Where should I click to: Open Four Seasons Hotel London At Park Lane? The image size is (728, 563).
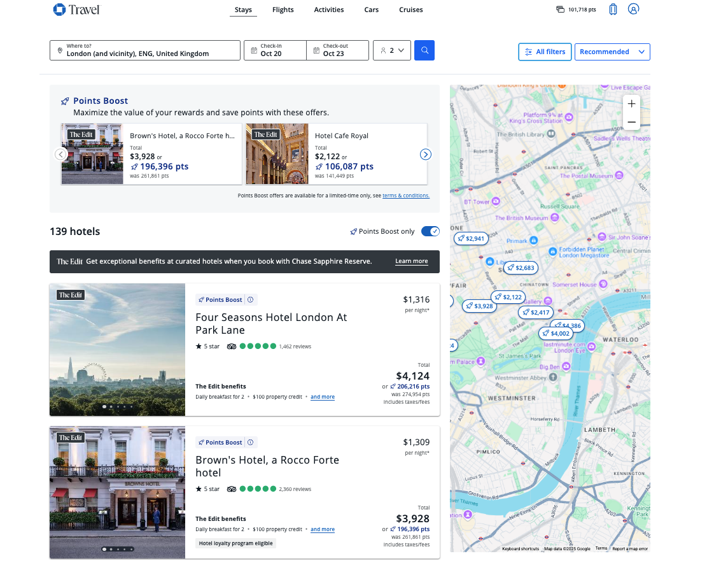[x=271, y=324]
